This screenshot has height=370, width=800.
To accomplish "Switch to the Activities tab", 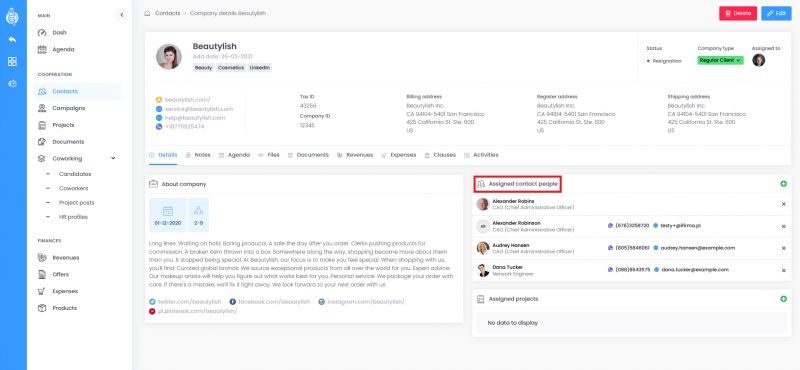I will point(481,155).
